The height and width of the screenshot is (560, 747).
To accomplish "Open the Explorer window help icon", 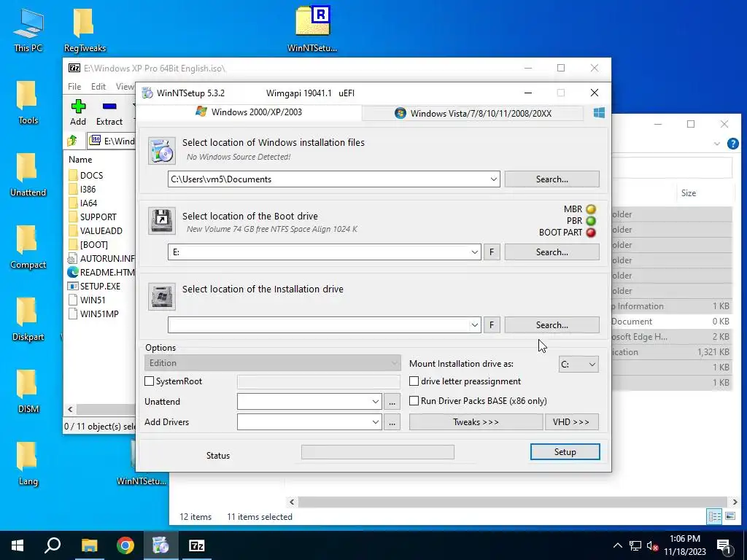I will tap(732, 144).
